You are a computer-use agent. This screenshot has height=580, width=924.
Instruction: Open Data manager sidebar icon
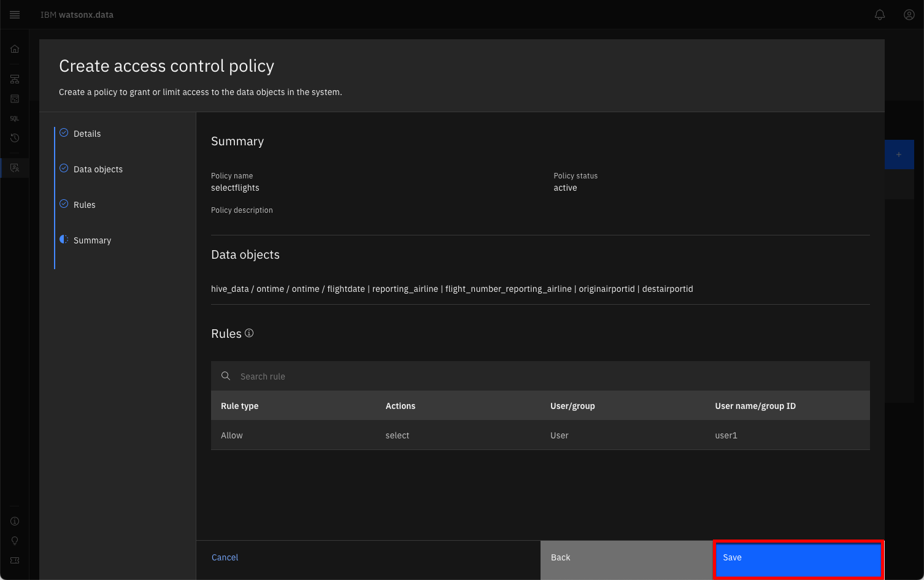(x=15, y=99)
